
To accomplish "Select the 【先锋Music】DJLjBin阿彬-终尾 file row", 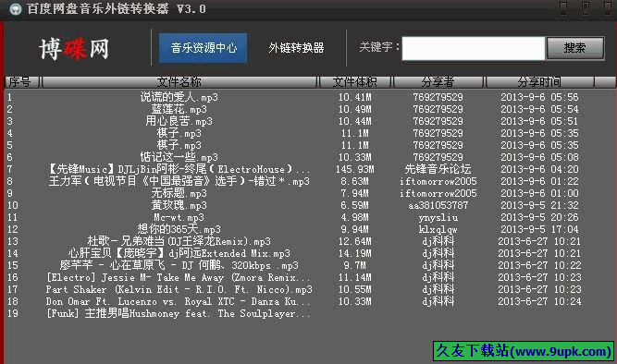I will (x=179, y=169).
